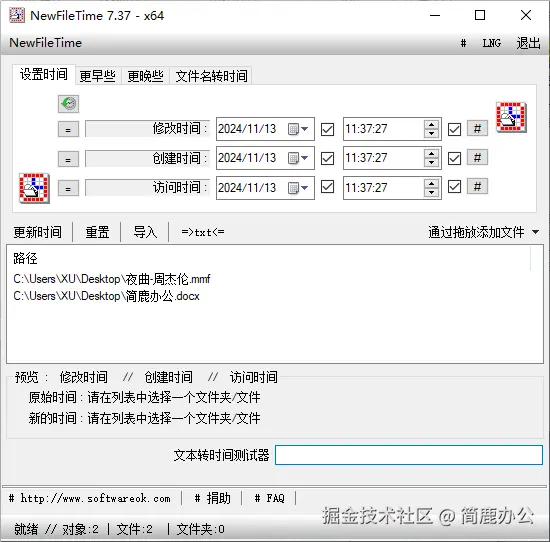This screenshot has height=542, width=550.
Task: Increase the 访问时间 time with the up spinner
Action: point(431,183)
